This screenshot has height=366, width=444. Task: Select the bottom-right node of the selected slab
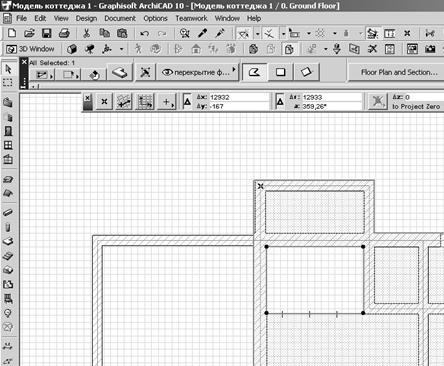363,313
